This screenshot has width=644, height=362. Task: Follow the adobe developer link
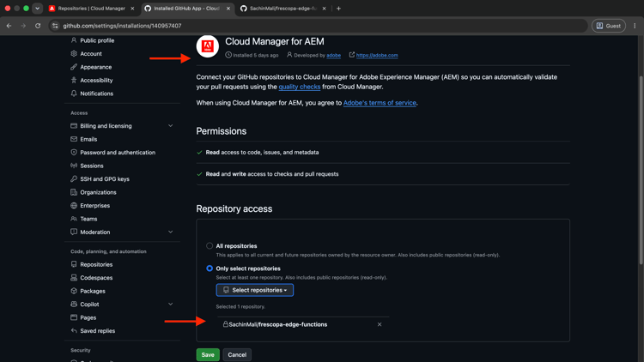[x=333, y=56]
